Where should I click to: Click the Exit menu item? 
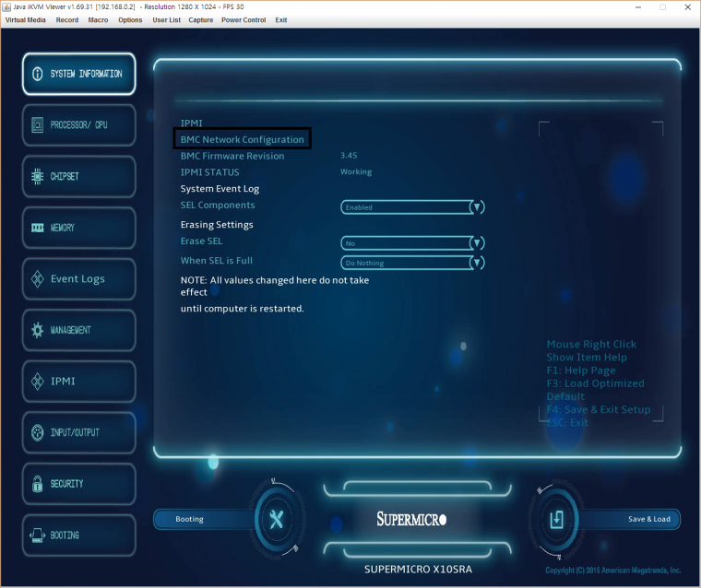point(281,20)
